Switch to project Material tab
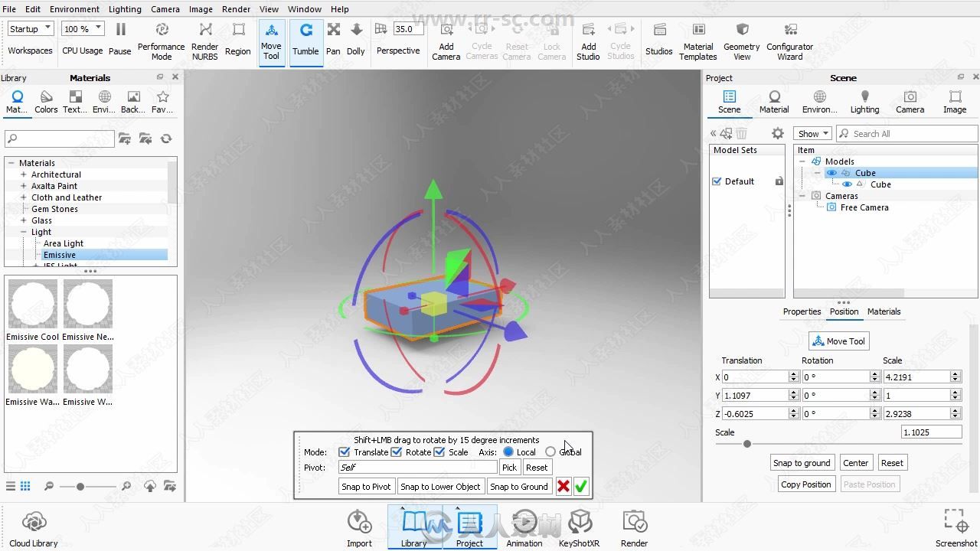The image size is (980, 551). coord(774,102)
